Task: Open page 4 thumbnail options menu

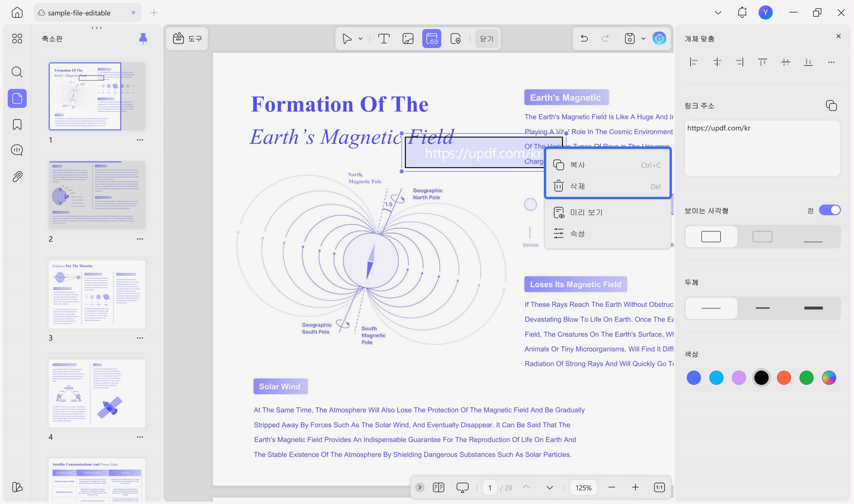Action: [140, 437]
